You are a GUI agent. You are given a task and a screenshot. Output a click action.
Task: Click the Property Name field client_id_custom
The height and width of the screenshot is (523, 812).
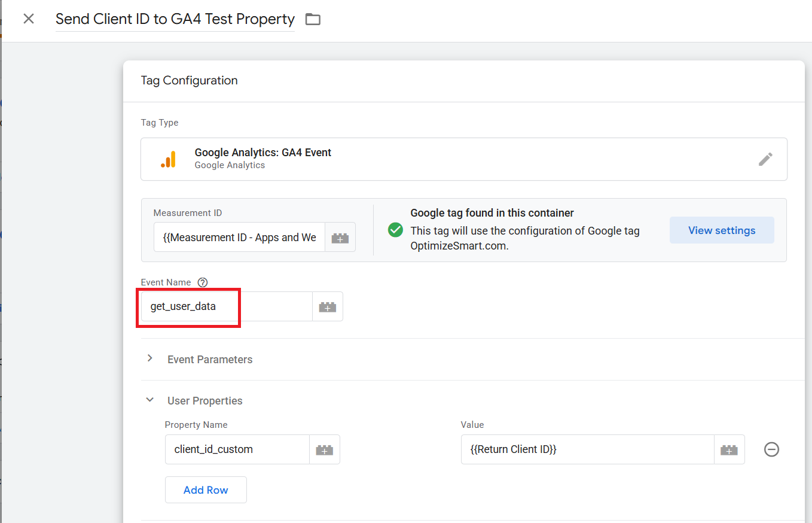point(237,450)
